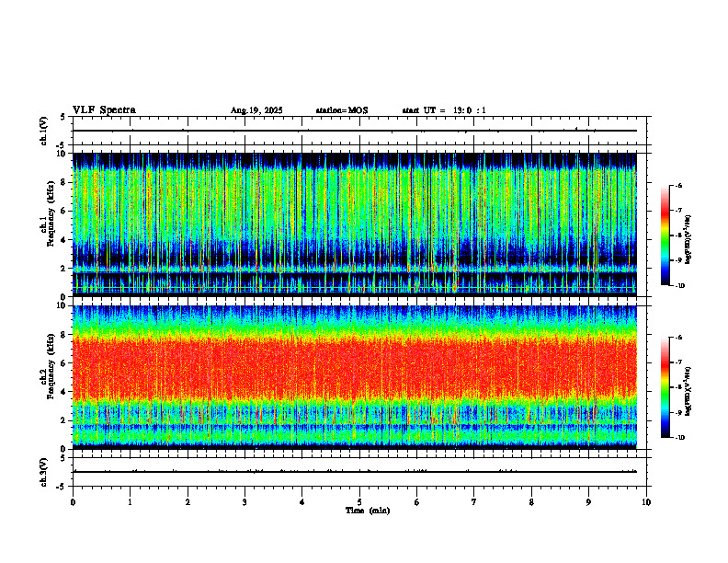Click the time axis tick label "9"
This screenshot has height=563, width=728.
click(x=588, y=502)
